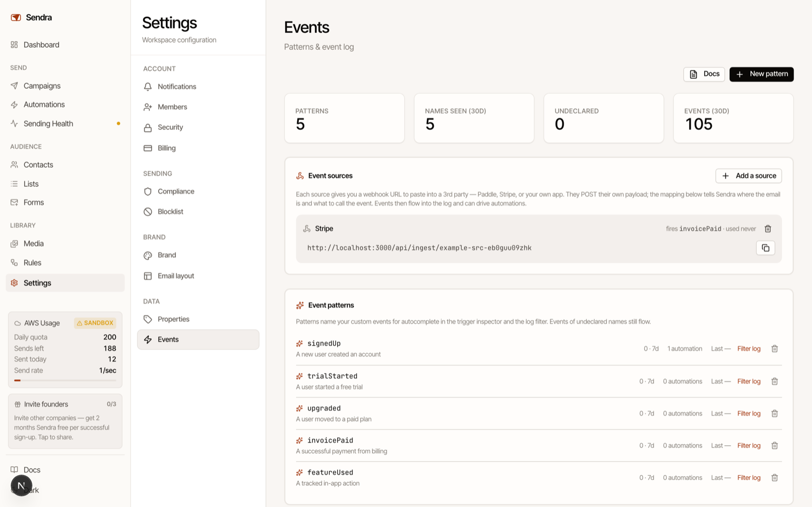This screenshot has width=812, height=507.
Task: Filter log for trialStarted pattern
Action: coord(749,381)
